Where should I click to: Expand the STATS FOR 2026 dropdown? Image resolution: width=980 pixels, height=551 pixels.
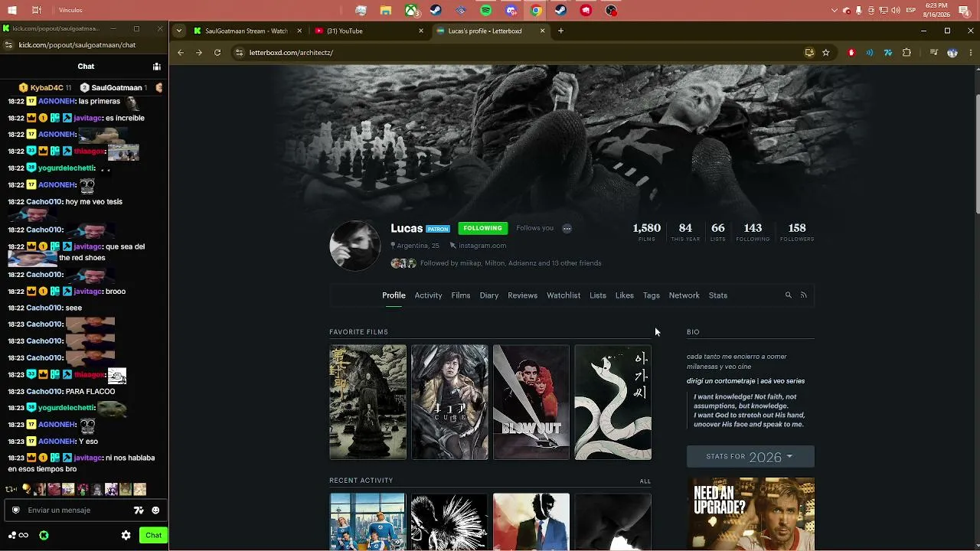(750, 457)
